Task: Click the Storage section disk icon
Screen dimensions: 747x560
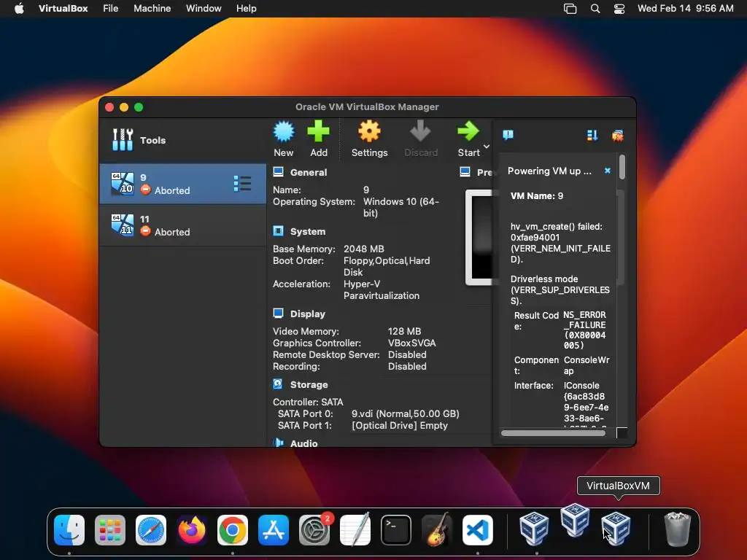Action: (278, 384)
